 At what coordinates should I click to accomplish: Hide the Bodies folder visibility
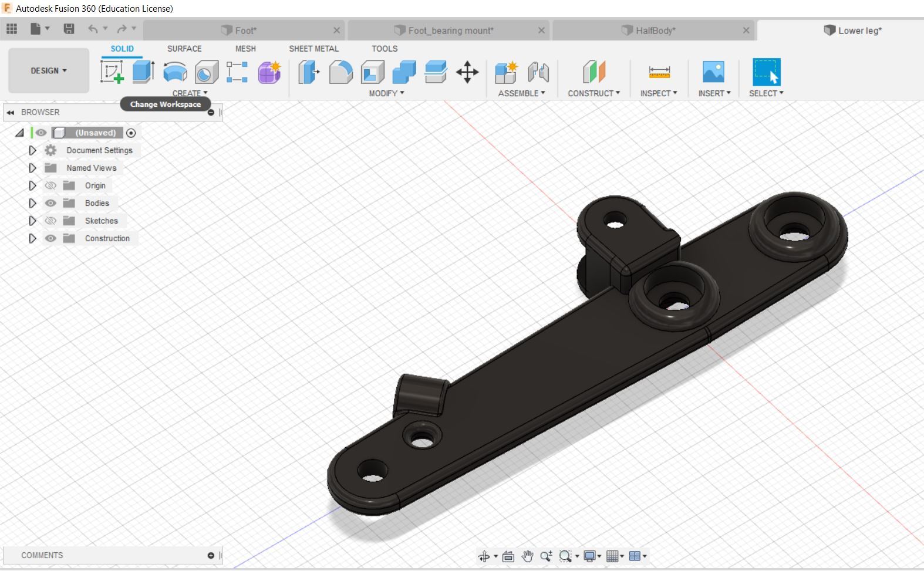[50, 203]
